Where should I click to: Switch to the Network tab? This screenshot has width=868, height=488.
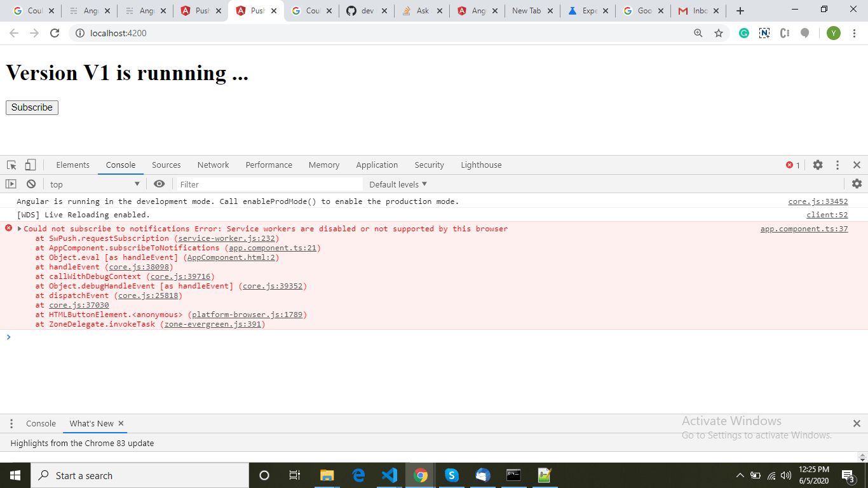tap(213, 165)
